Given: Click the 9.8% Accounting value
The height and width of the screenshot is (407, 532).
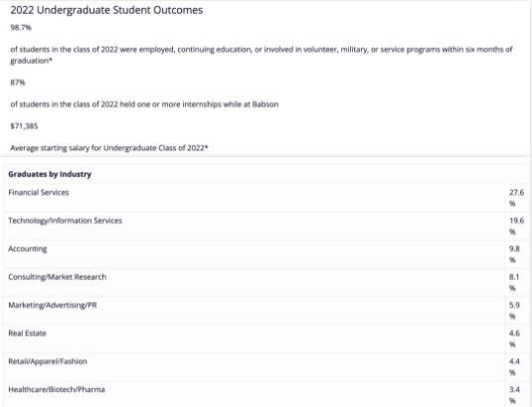Looking at the screenshot, I should coord(514,254).
